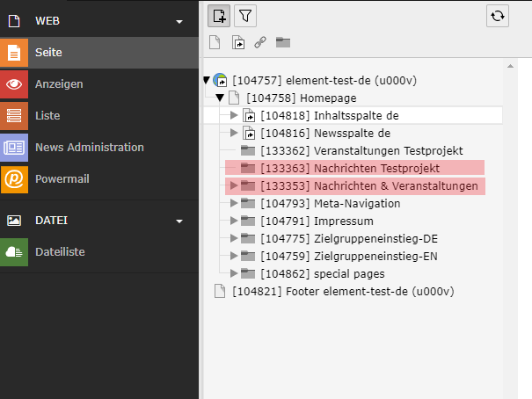Open the Powermail module
This screenshot has height=399, width=532.
tap(62, 179)
